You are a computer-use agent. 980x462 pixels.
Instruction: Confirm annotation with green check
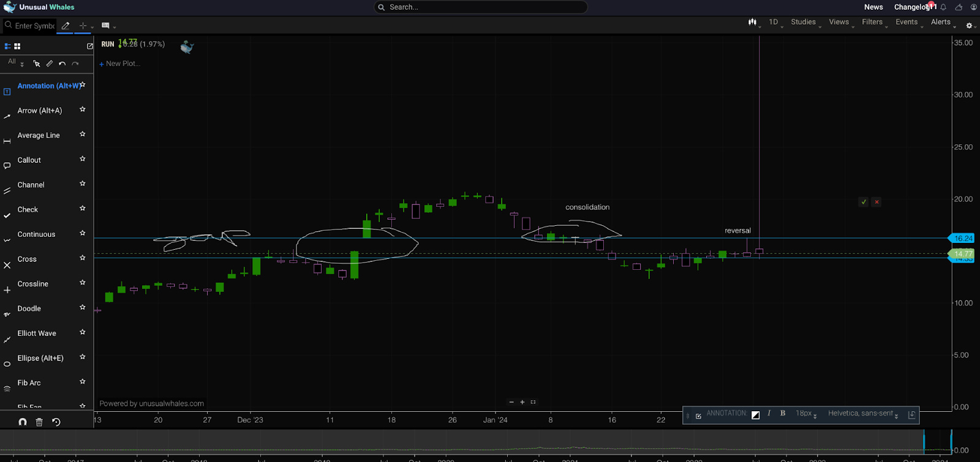(864, 202)
